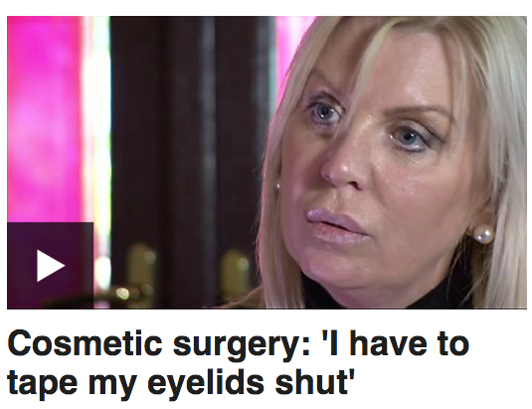532x409 pixels.
Task: Click the pink blurred background of the video
Action: [x=44, y=118]
